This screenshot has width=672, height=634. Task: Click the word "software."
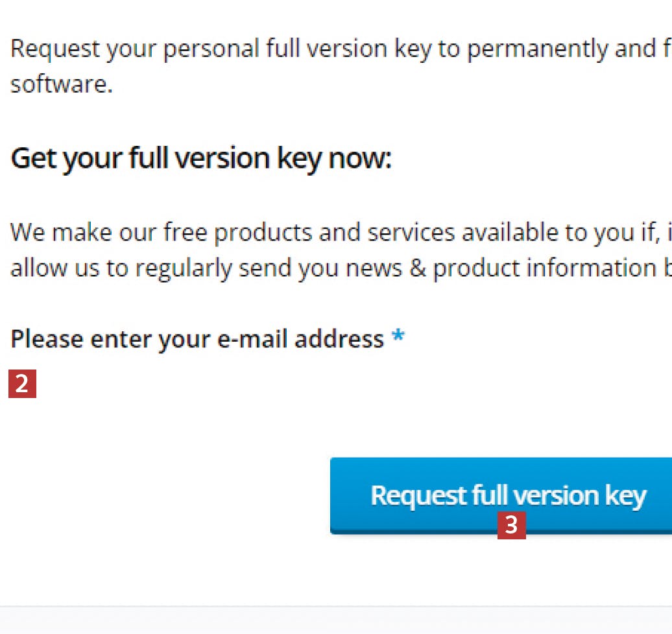pyautogui.click(x=62, y=85)
